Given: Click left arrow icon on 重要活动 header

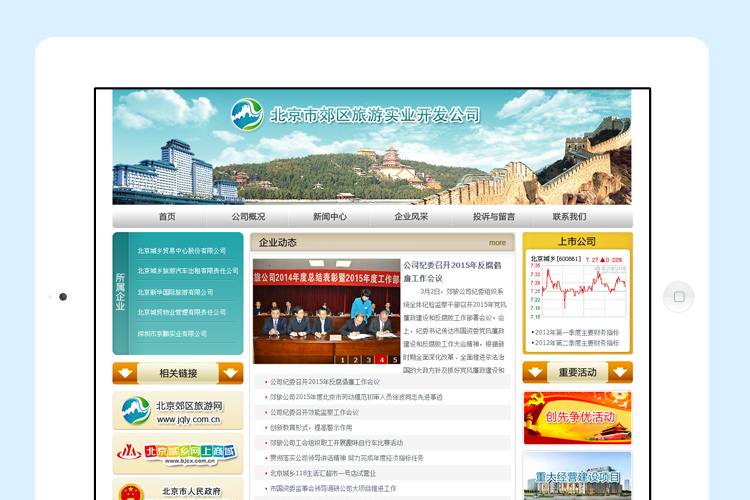Looking at the screenshot, I should pos(535,373).
